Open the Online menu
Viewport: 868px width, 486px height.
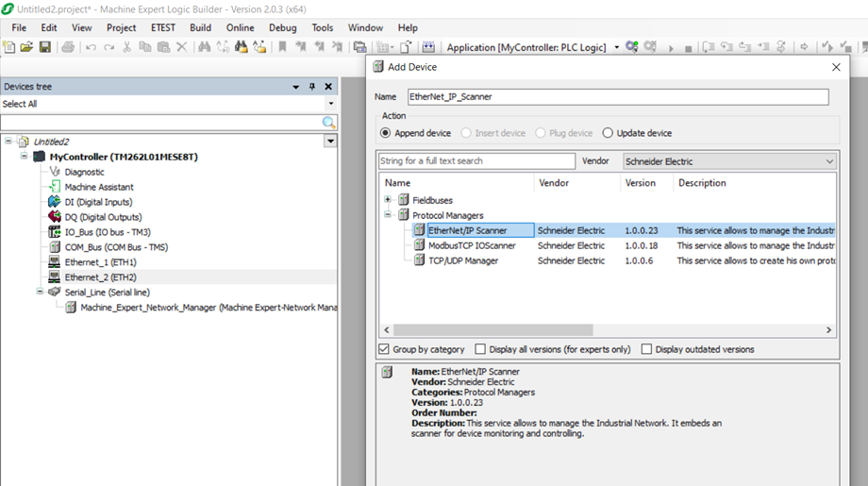pyautogui.click(x=241, y=27)
